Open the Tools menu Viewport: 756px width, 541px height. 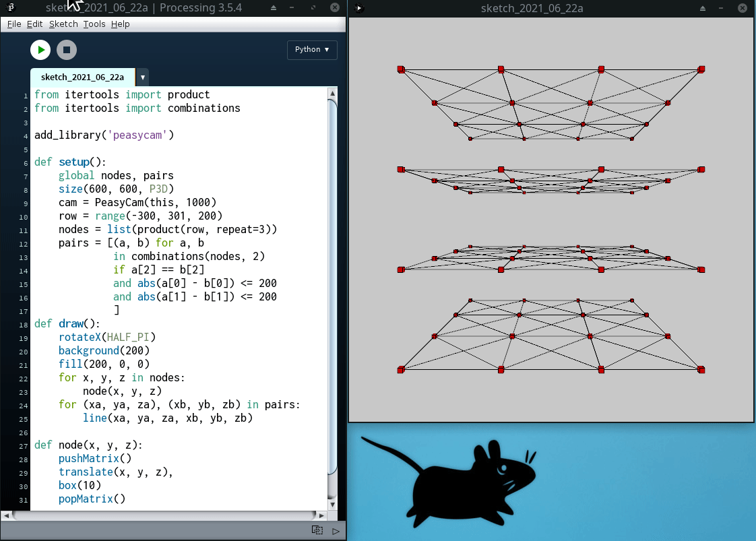(x=94, y=24)
